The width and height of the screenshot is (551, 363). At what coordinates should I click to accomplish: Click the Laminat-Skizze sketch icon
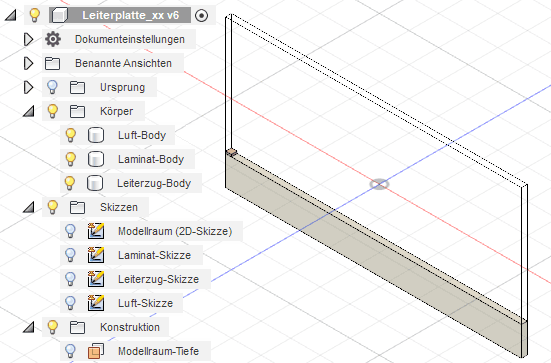tap(96, 255)
